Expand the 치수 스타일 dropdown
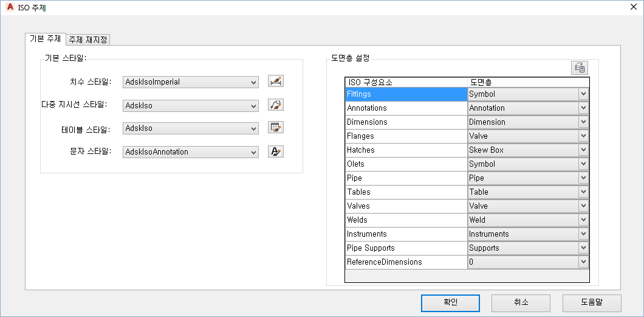The width and height of the screenshot is (644, 317). (x=253, y=82)
